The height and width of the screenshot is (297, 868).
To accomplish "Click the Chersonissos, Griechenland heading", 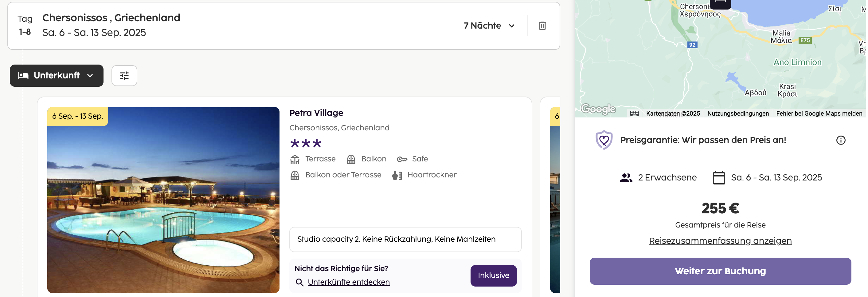I will tap(111, 18).
